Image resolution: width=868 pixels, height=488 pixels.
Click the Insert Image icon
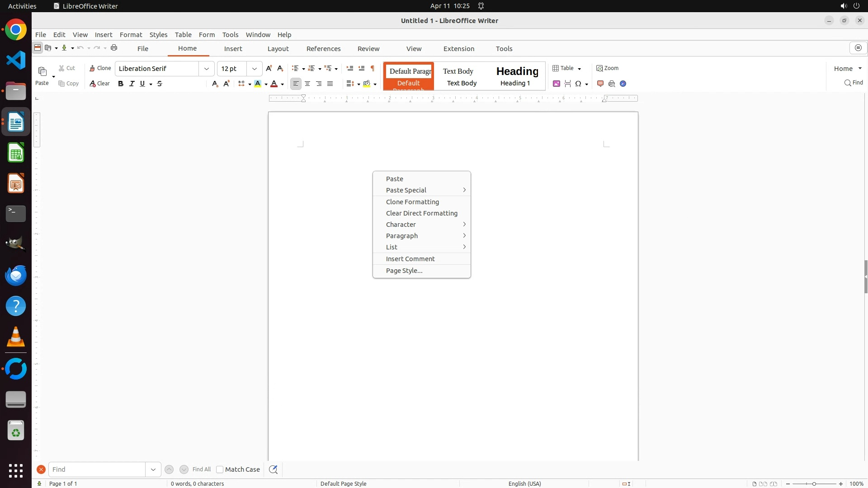click(557, 84)
